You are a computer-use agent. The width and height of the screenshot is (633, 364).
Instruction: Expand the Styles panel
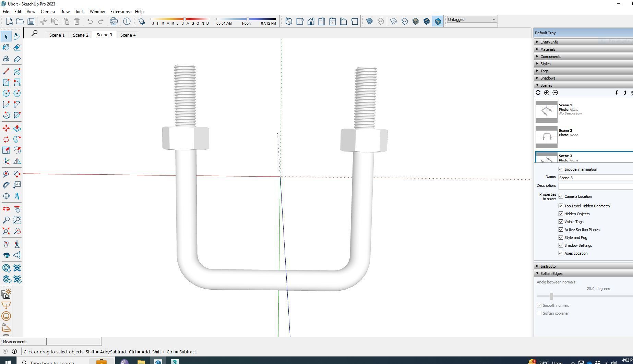pyautogui.click(x=583, y=64)
